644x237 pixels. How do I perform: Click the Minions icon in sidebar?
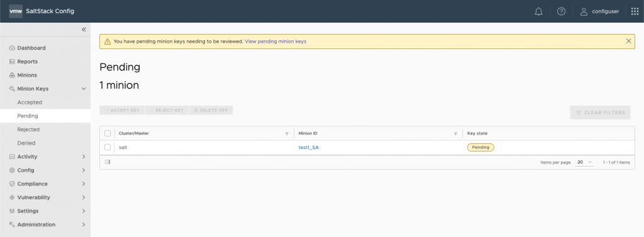(12, 75)
